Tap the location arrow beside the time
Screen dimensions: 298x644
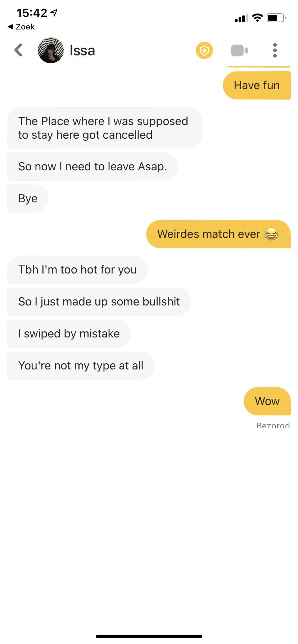click(54, 13)
